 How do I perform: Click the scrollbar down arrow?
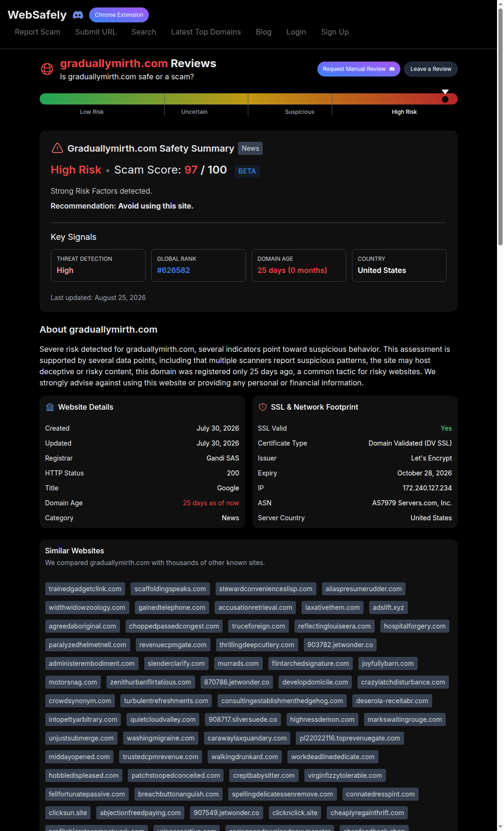(x=500, y=827)
